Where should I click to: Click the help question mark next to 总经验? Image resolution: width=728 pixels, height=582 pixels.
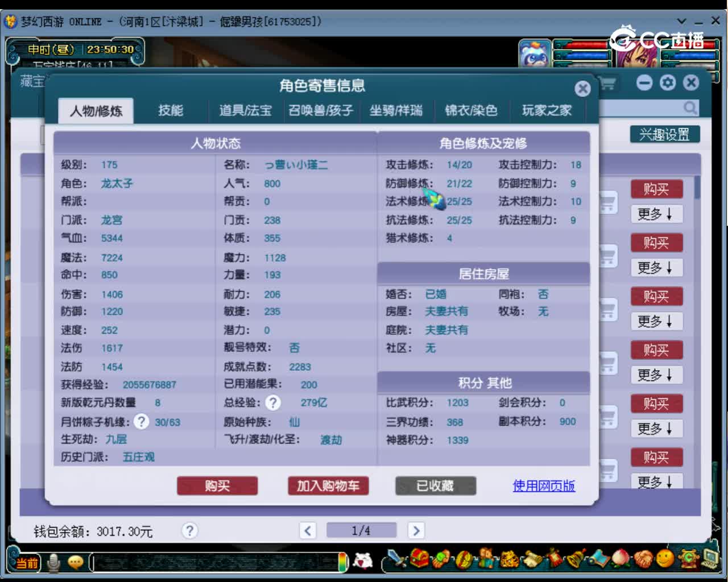click(x=273, y=403)
